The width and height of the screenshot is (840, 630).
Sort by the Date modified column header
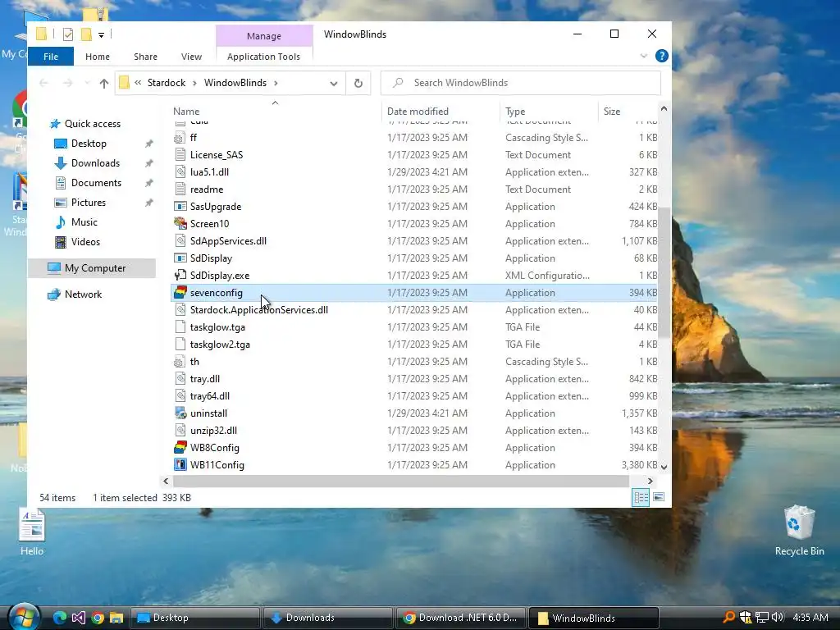[440, 111]
